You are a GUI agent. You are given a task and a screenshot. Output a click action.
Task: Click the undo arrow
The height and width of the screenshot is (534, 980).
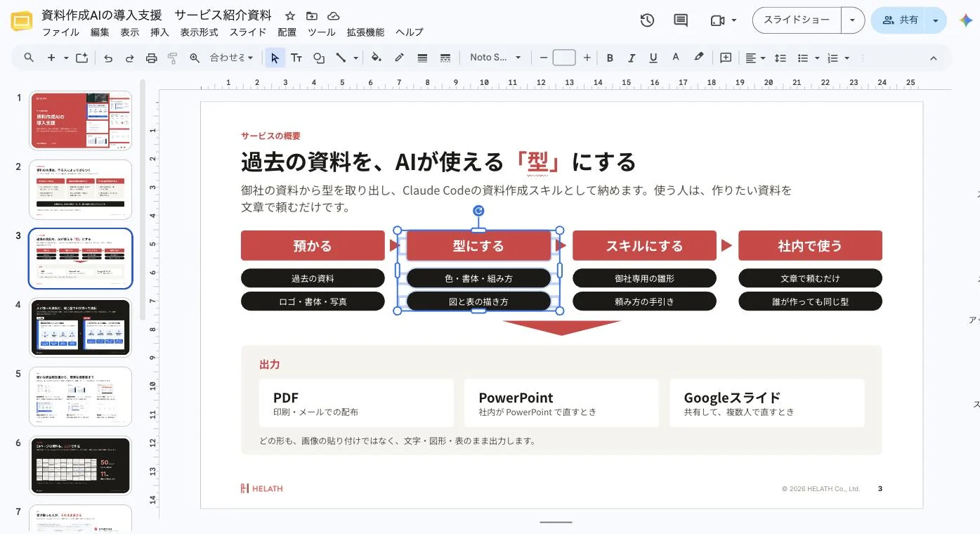point(108,58)
